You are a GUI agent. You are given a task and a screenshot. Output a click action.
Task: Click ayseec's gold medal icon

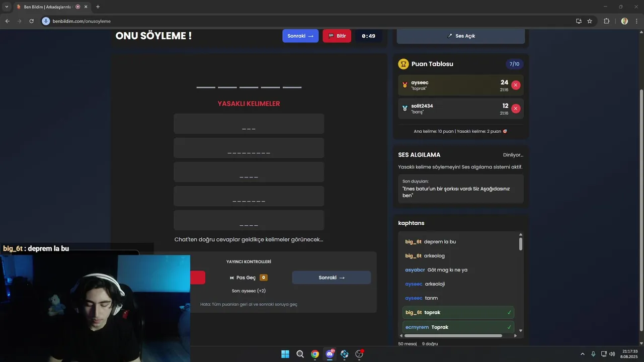point(405,85)
